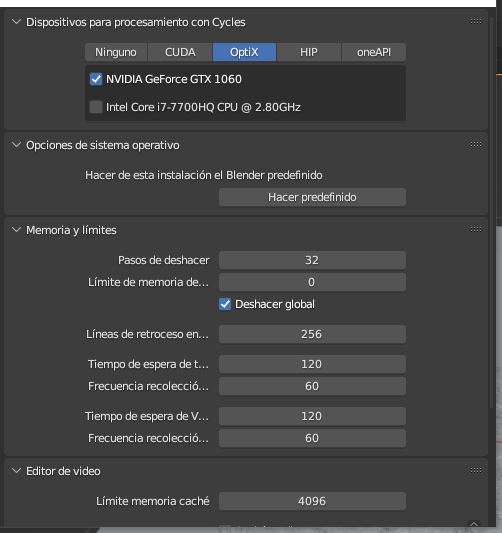Switch to the CUDA backend tab
The width and height of the screenshot is (502, 533).
[x=180, y=52]
